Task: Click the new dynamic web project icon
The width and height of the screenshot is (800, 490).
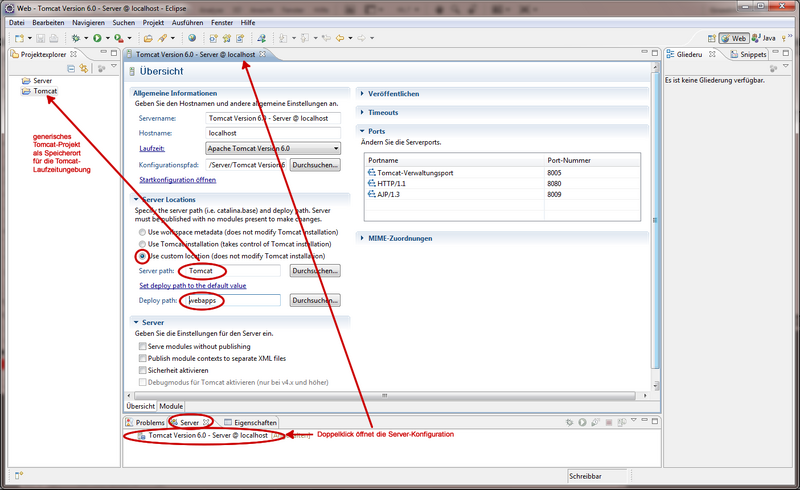Action: (213, 38)
